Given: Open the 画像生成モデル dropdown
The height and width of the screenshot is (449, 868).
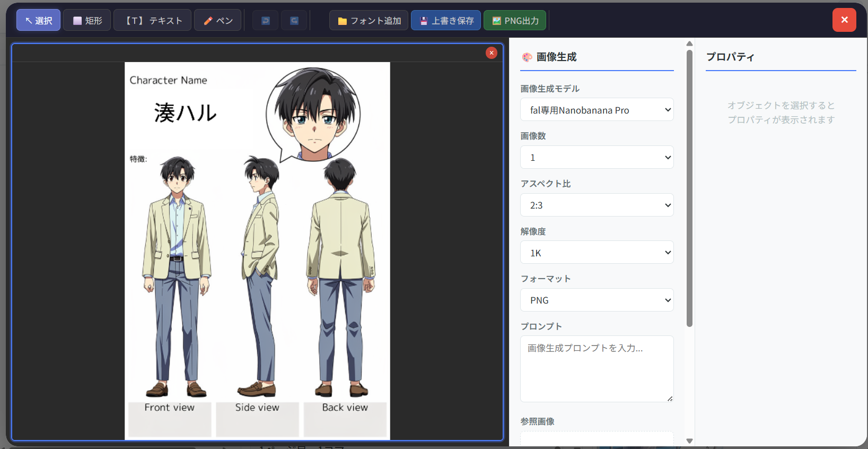Looking at the screenshot, I should pyautogui.click(x=597, y=110).
